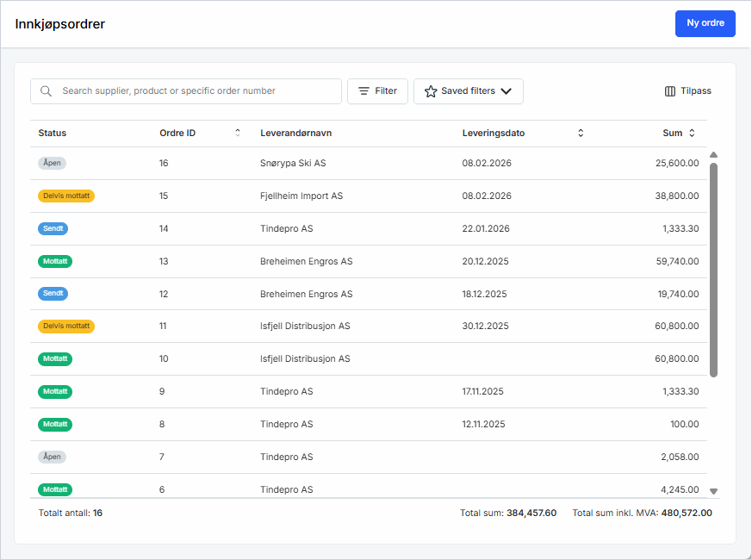Sort by Ordre ID using its sort arrows
The image size is (752, 560).
[x=238, y=133]
